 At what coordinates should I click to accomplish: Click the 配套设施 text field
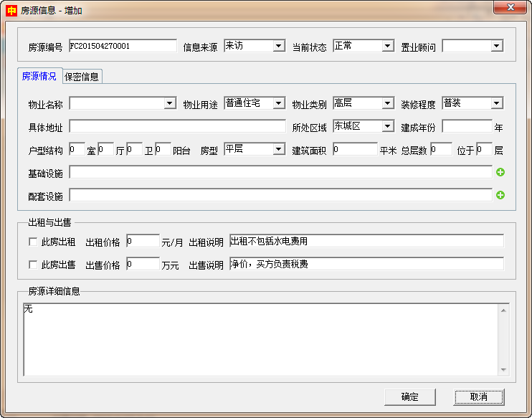[x=280, y=195]
